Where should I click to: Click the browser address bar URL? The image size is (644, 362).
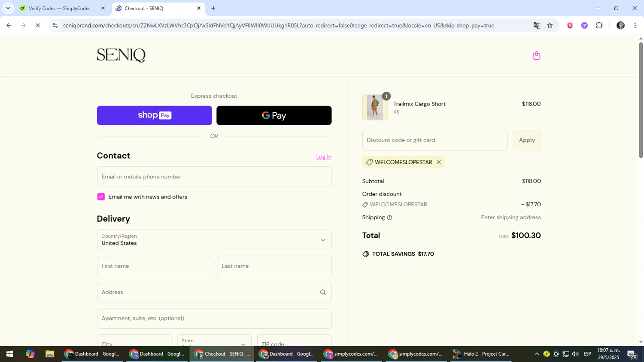279,25
